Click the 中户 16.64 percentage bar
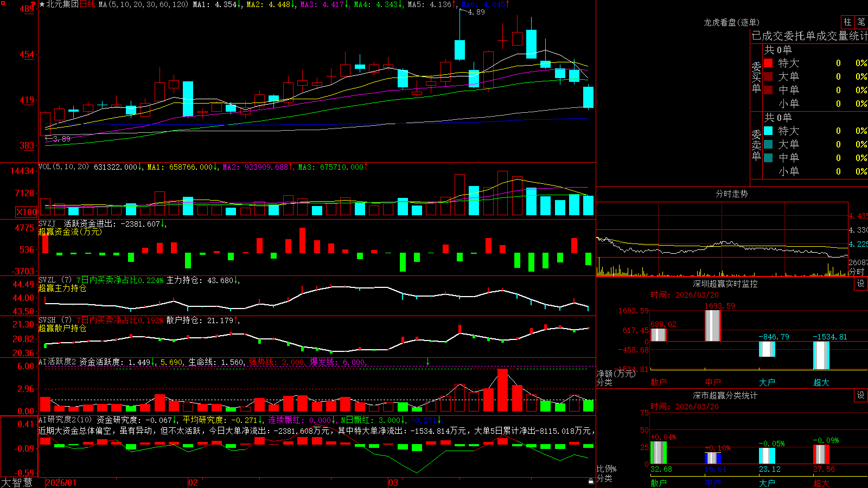 point(713,458)
